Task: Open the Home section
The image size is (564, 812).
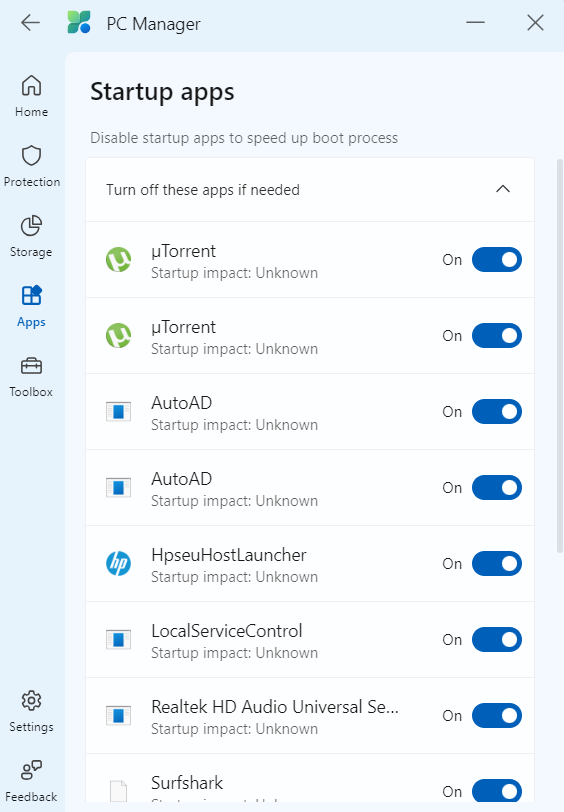Action: tap(31, 96)
